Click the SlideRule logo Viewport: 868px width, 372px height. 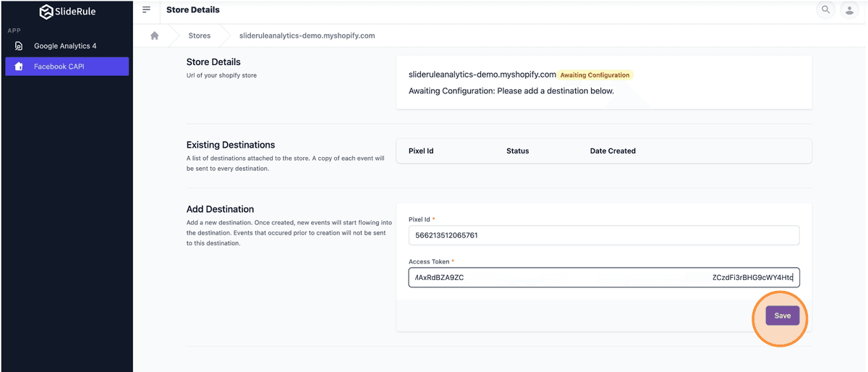coord(67,12)
